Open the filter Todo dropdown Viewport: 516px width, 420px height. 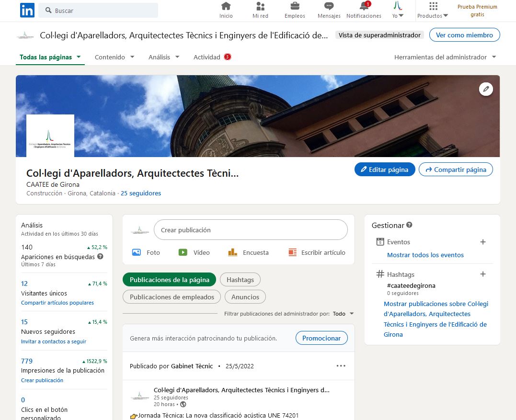(343, 313)
